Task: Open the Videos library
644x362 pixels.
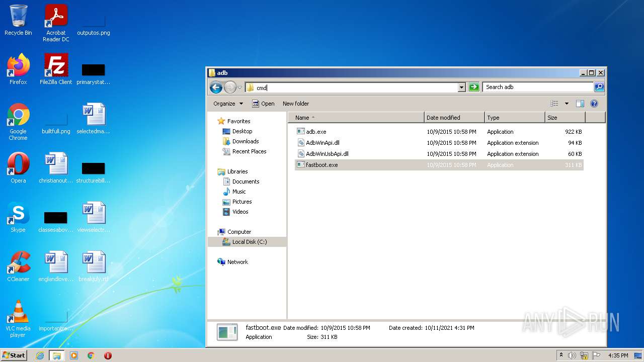Action: tap(240, 212)
